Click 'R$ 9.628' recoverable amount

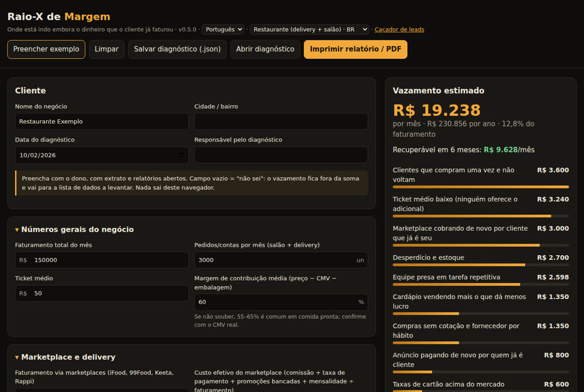coord(501,150)
